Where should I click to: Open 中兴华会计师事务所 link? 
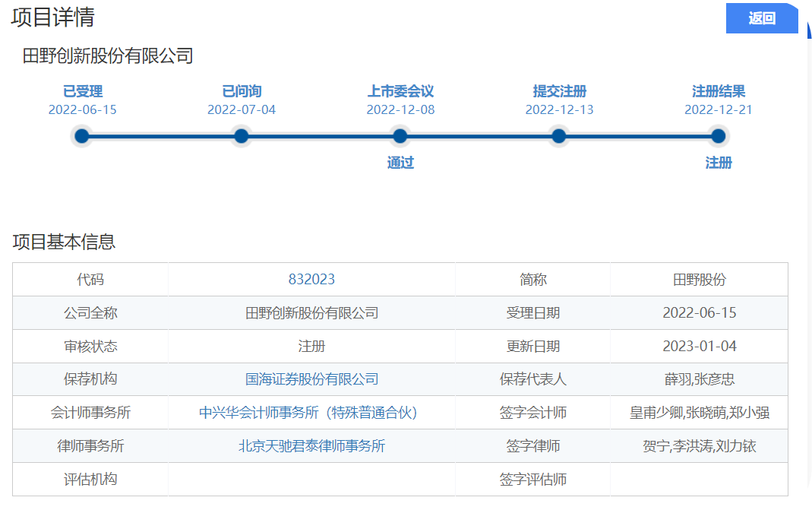[308, 413]
